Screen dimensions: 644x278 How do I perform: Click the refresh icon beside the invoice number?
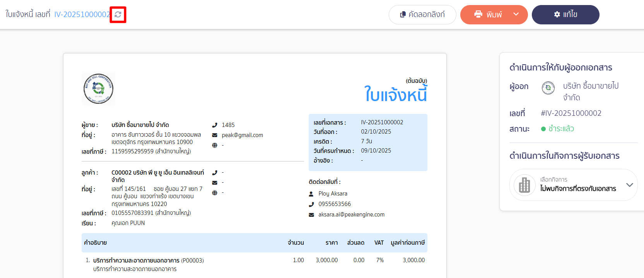point(118,15)
